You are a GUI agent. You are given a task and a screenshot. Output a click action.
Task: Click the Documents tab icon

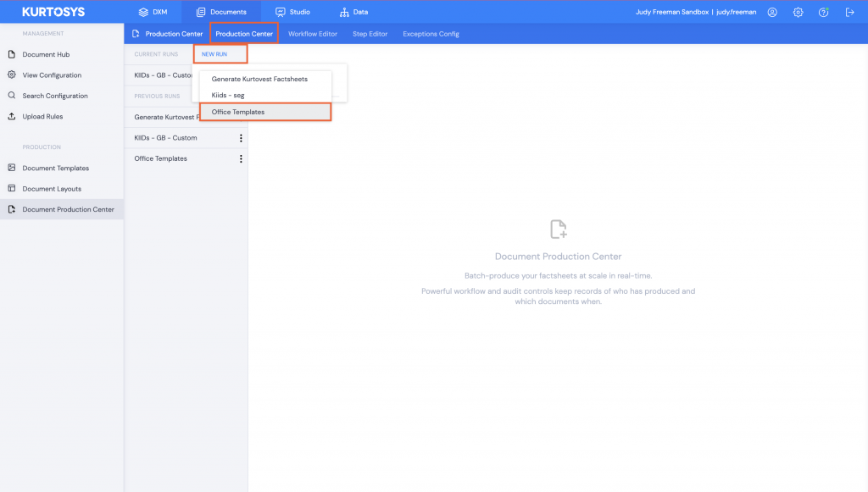click(x=201, y=12)
